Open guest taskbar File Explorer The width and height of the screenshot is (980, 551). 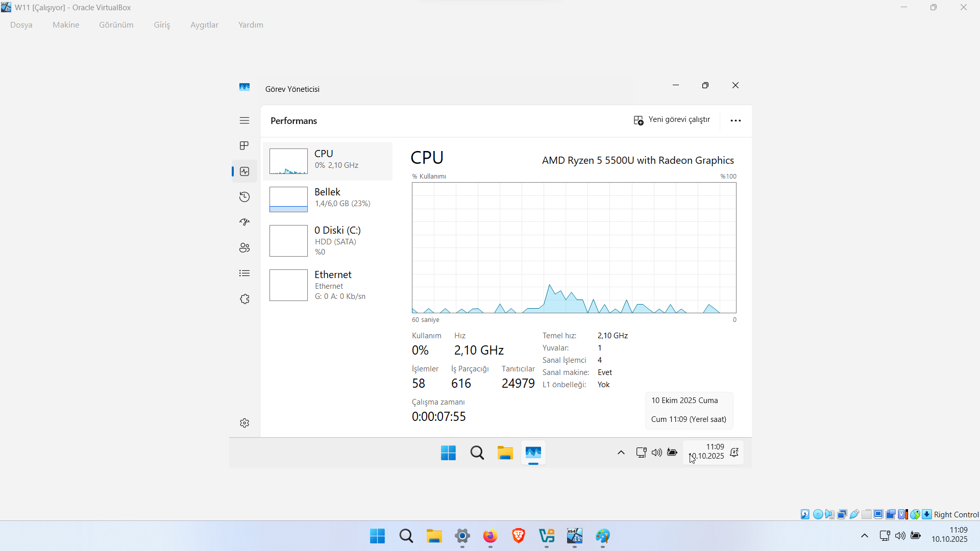point(505,453)
